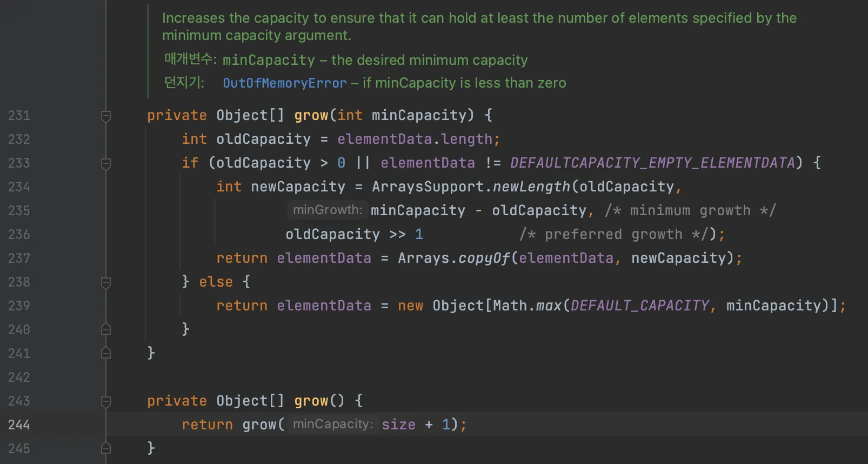Viewport: 868px width, 464px height.
Task: Click the "minimum growth" comment
Action: 691,210
